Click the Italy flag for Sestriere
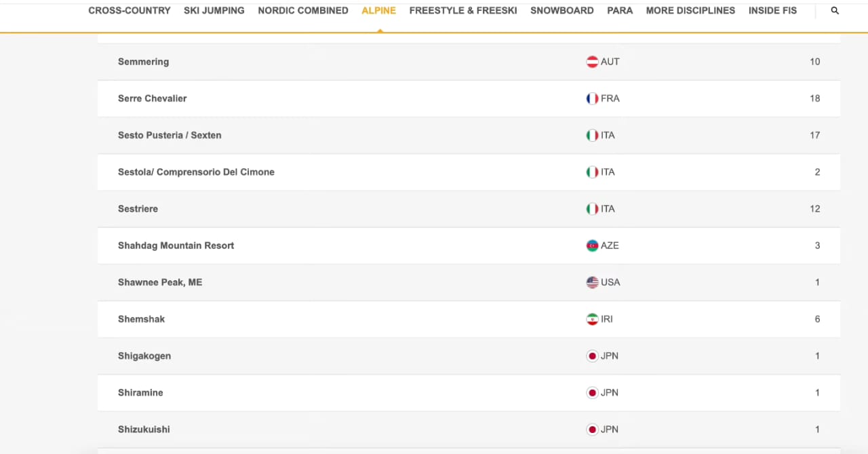868x454 pixels. 592,209
